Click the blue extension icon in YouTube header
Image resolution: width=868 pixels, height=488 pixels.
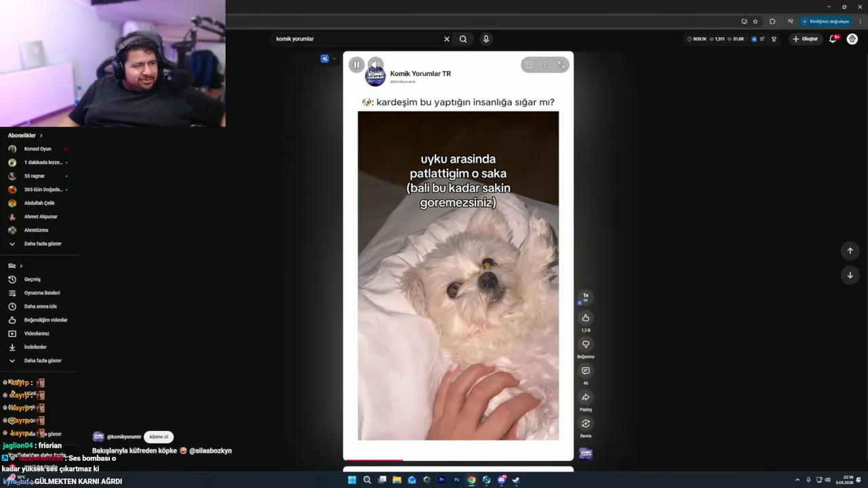tap(754, 39)
